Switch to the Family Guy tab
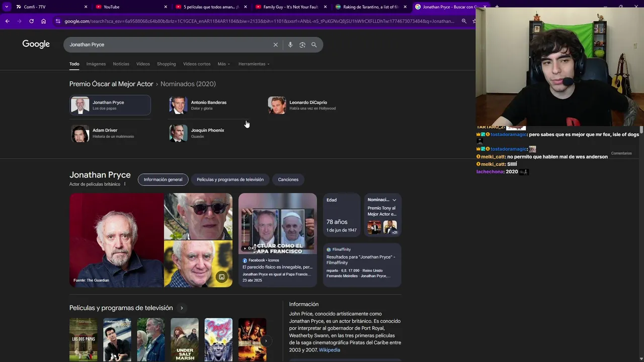The height and width of the screenshot is (362, 644). [x=291, y=7]
